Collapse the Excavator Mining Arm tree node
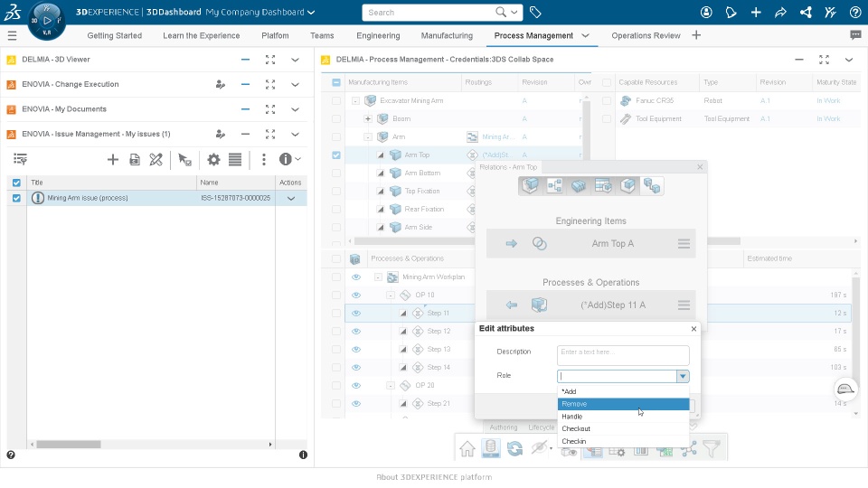 (x=355, y=100)
